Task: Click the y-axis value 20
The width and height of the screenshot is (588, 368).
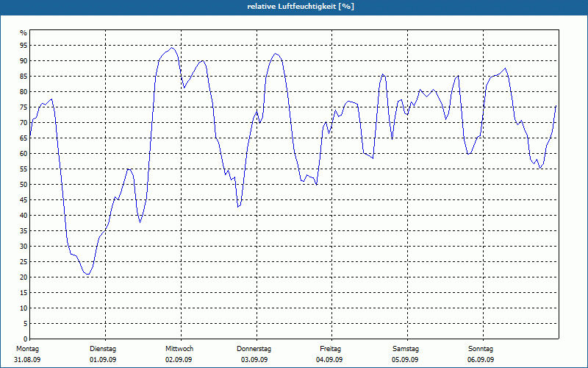Action: [24, 277]
